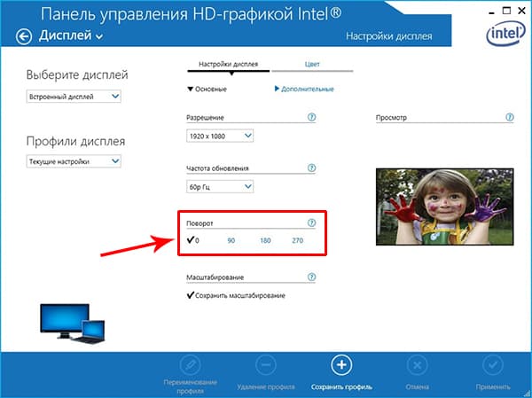This screenshot has width=532, height=398.
Task: Click the Отмена label
Action: [417, 386]
